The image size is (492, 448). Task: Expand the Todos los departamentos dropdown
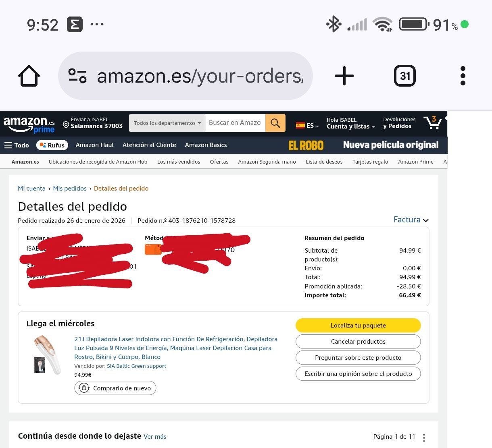(167, 123)
